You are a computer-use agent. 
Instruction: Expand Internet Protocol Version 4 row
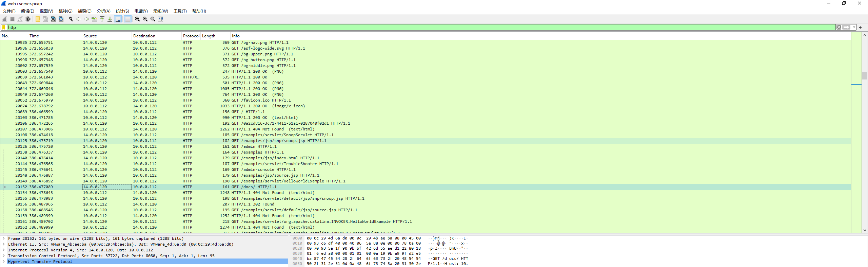4,250
